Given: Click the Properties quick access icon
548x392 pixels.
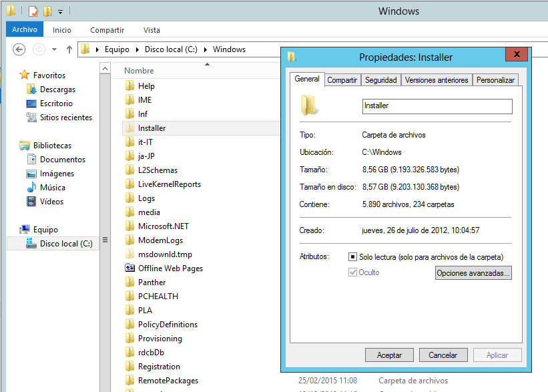Looking at the screenshot, I should (x=33, y=11).
